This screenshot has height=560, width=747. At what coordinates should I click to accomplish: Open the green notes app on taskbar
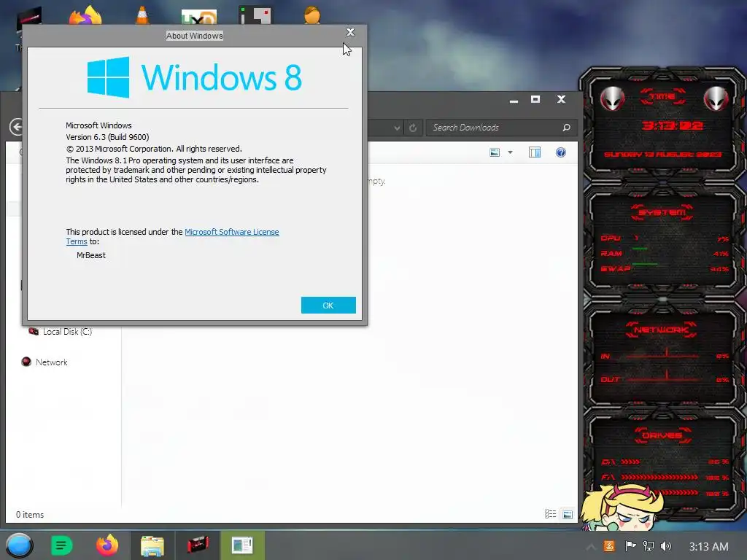61,545
